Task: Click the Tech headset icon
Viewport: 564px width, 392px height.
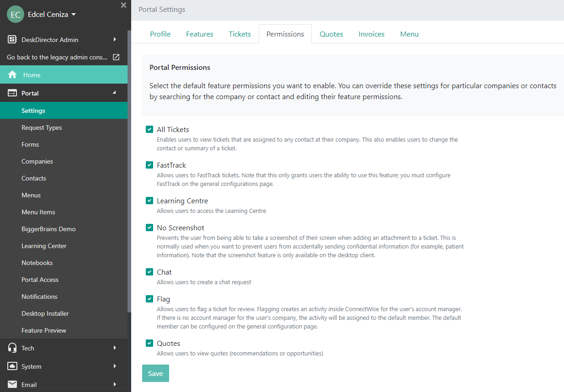Action: (12, 348)
